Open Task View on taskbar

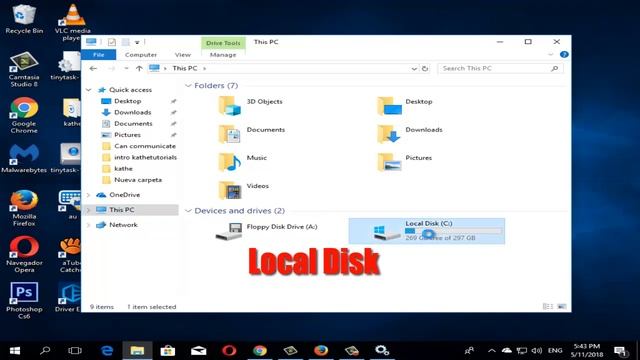pyautogui.click(x=75, y=351)
